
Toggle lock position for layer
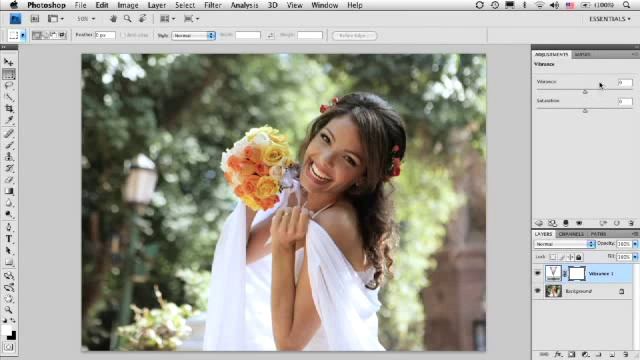point(570,257)
